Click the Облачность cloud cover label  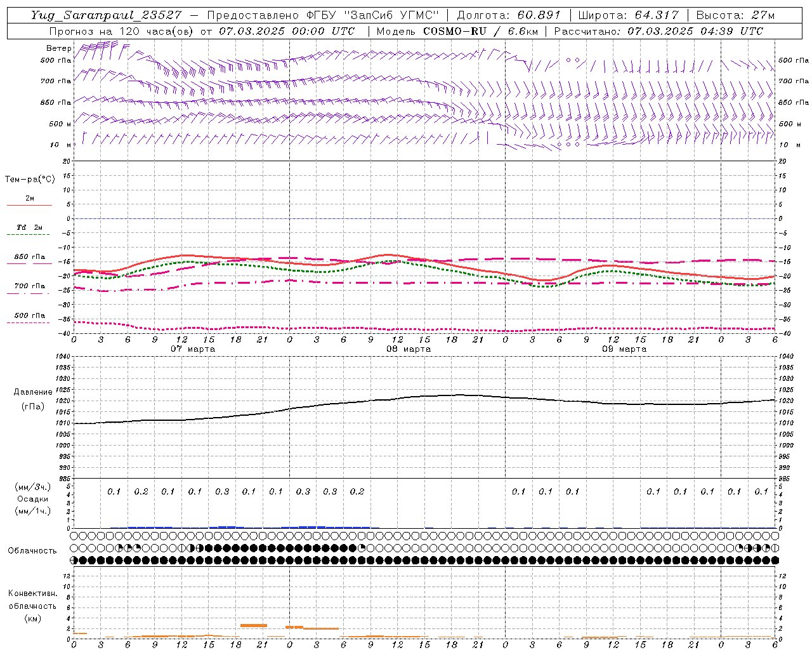(32, 550)
